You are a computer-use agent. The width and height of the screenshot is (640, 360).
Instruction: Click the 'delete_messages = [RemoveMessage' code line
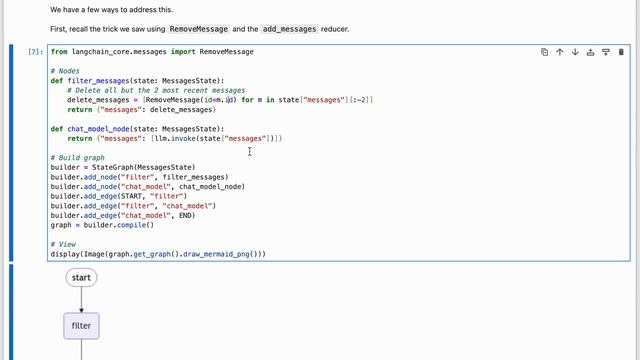(x=220, y=100)
